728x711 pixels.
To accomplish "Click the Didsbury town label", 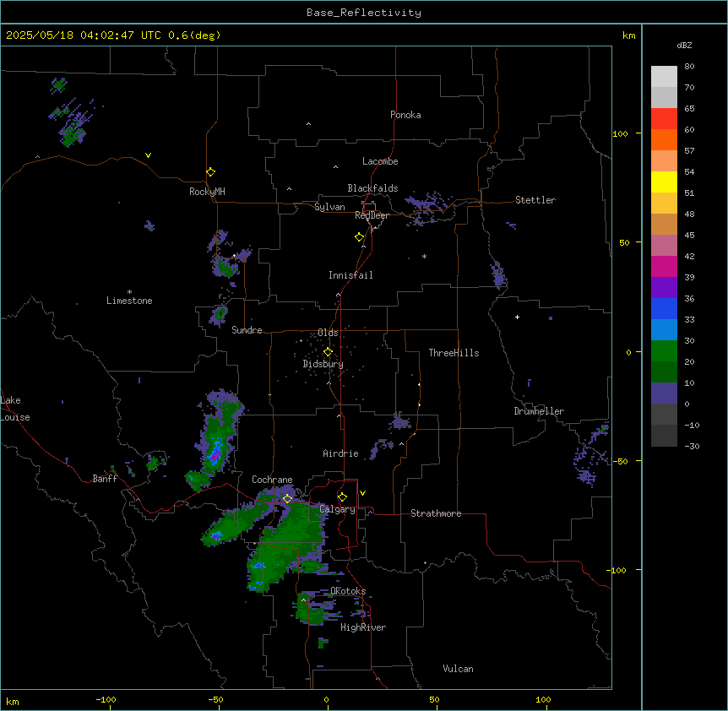I will click(x=323, y=364).
